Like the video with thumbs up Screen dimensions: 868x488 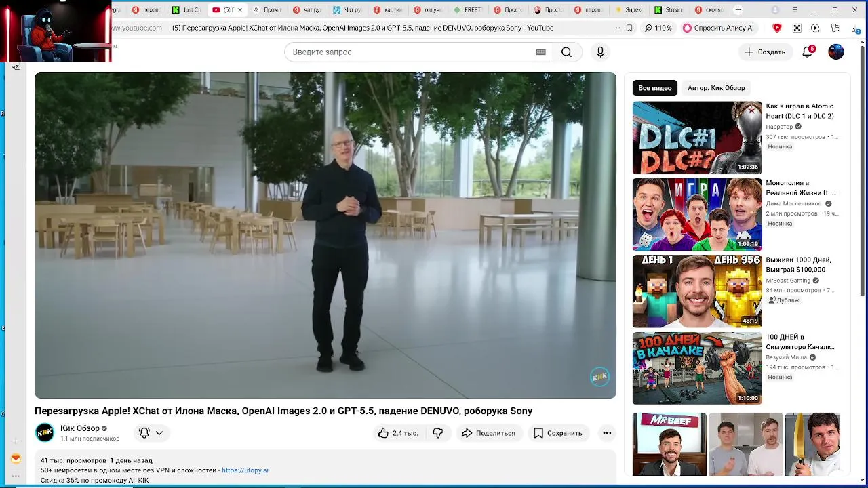(x=399, y=433)
